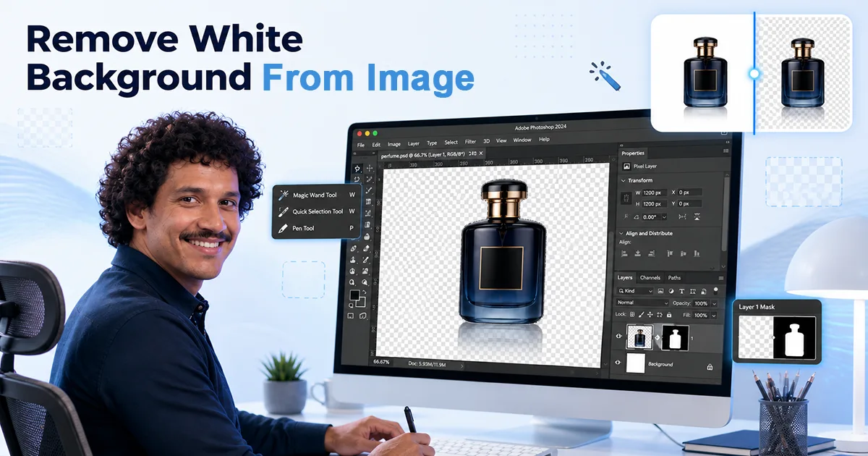This screenshot has width=868, height=456.
Task: Click the Y position field
Action: [690, 203]
